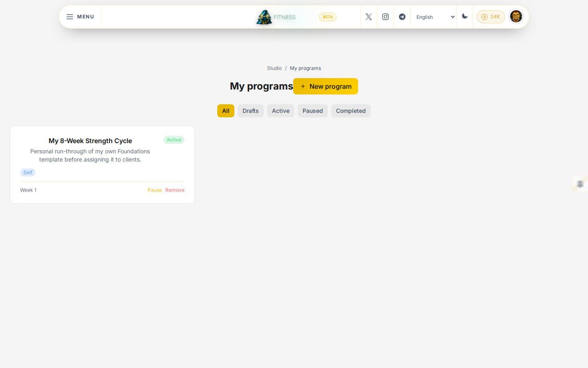This screenshot has width=588, height=368.
Task: Click the Fitness logo in header
Action: tap(276, 17)
